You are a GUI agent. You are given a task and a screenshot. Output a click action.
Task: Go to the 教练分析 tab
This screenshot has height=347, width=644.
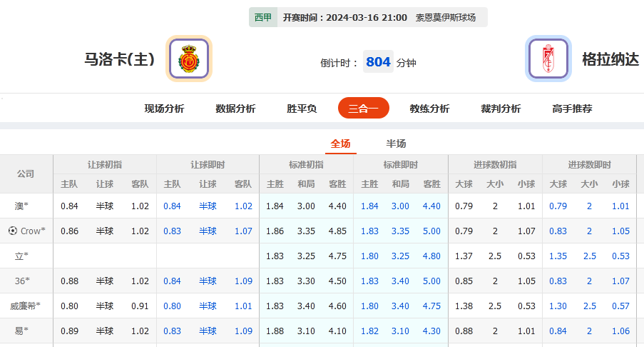tap(429, 109)
